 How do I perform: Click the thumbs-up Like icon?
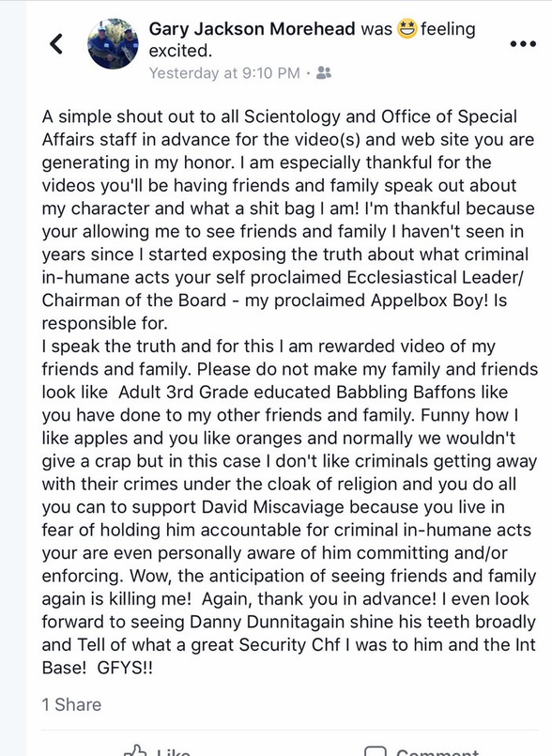tap(135, 750)
